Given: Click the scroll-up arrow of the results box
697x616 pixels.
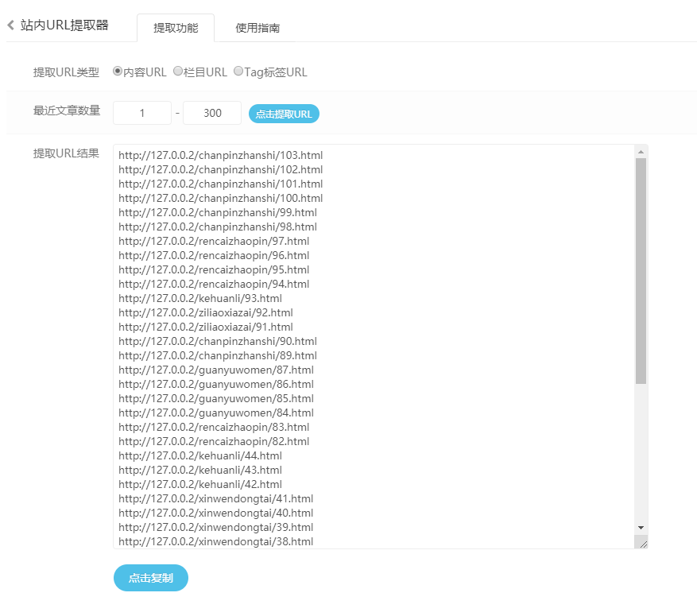Looking at the screenshot, I should click(x=641, y=151).
